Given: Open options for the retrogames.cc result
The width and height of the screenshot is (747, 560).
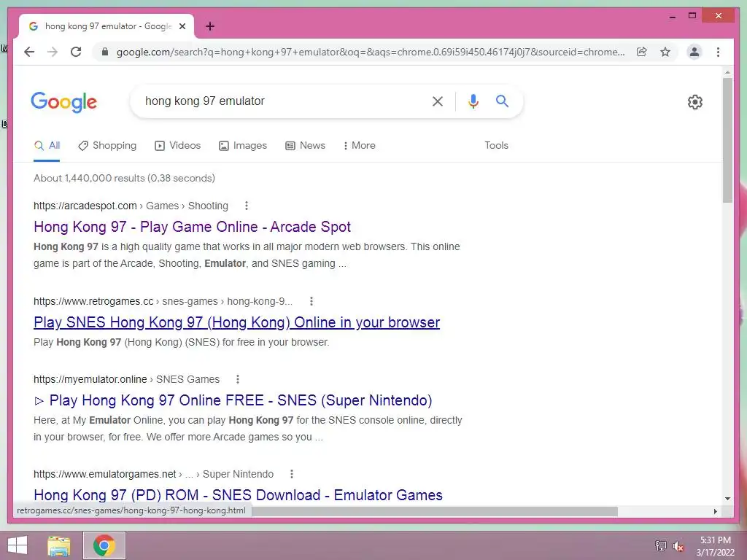Looking at the screenshot, I should coord(311,301).
